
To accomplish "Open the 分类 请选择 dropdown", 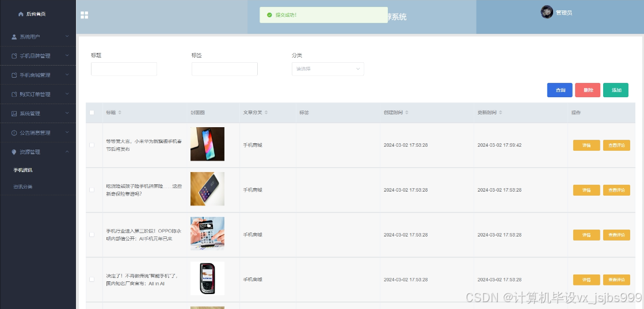I will (x=327, y=69).
